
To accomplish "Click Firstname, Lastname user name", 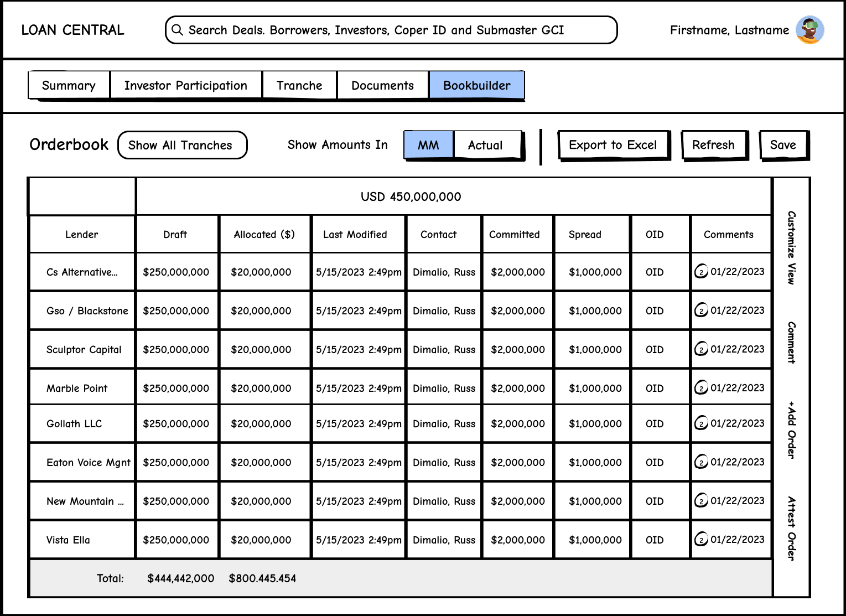I will coord(729,30).
